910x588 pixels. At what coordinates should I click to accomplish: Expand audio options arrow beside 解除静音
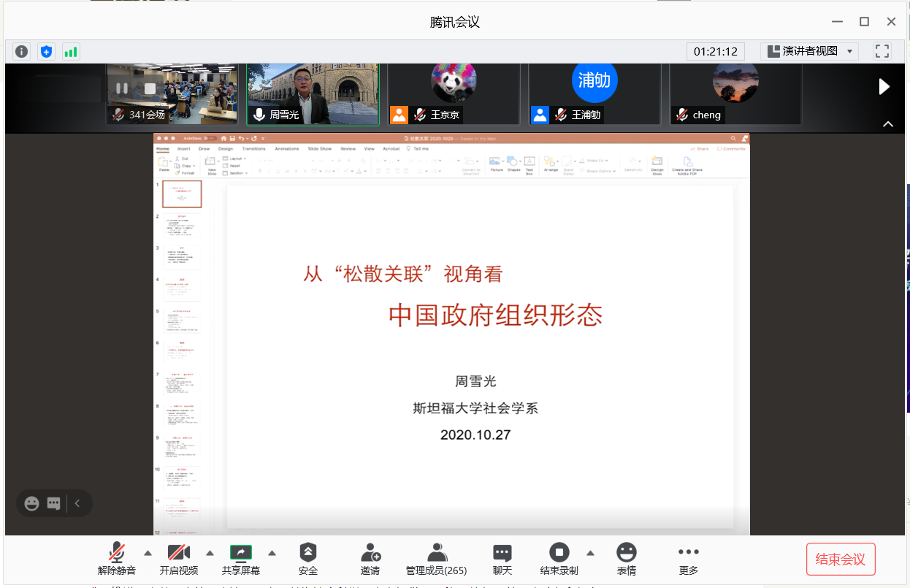tap(148, 552)
